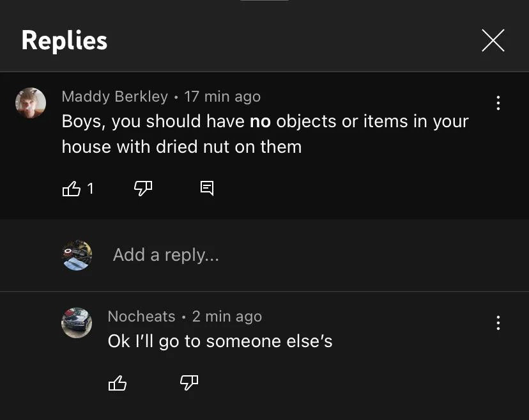Like Maddy Berkley's comment with thumbs up
Screen dimensions: 529x420
(72, 189)
